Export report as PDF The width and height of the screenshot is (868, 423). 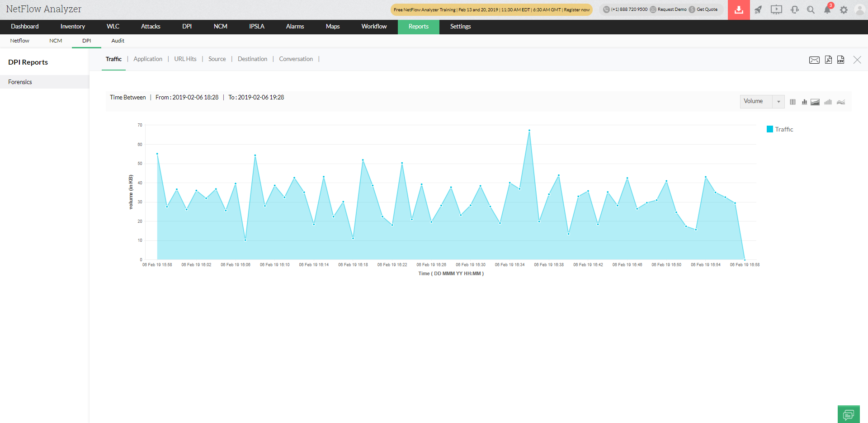828,60
